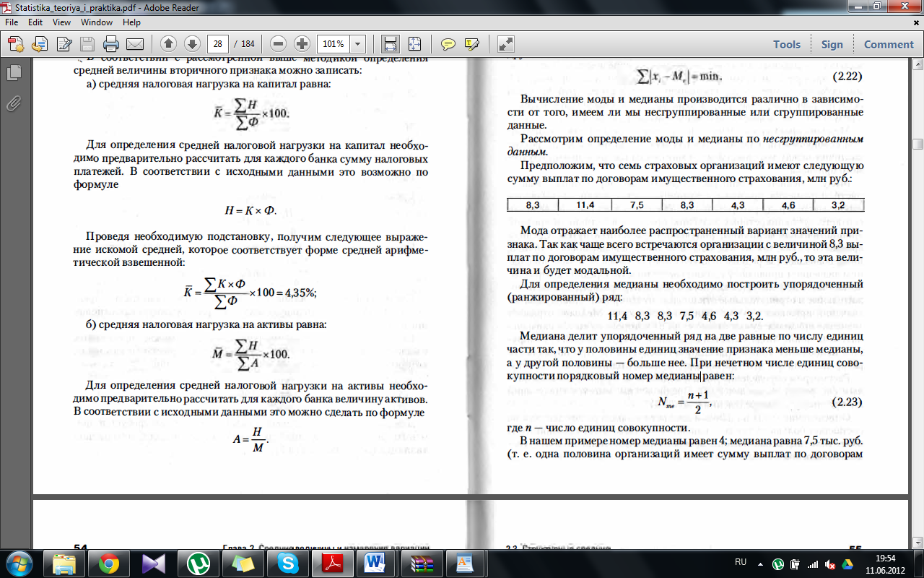The height and width of the screenshot is (578, 924).
Task: Show page thumbnails panel in sidebar
Action: 13,74
